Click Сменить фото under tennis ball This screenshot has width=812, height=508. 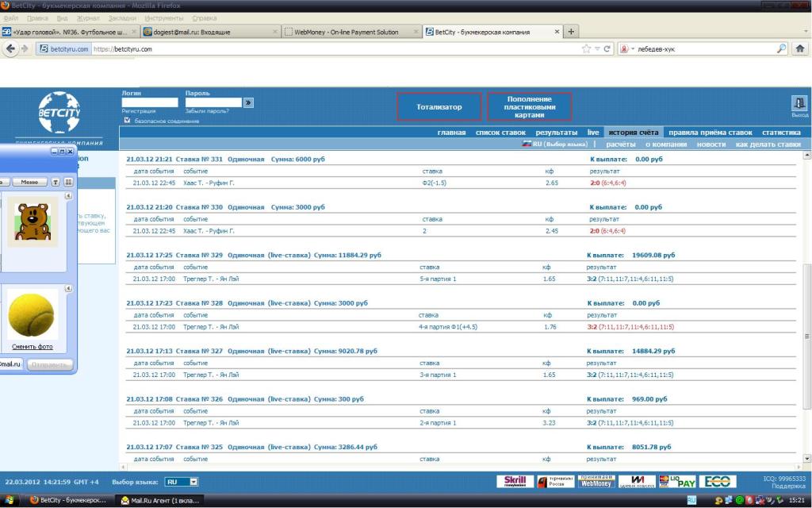(x=32, y=346)
